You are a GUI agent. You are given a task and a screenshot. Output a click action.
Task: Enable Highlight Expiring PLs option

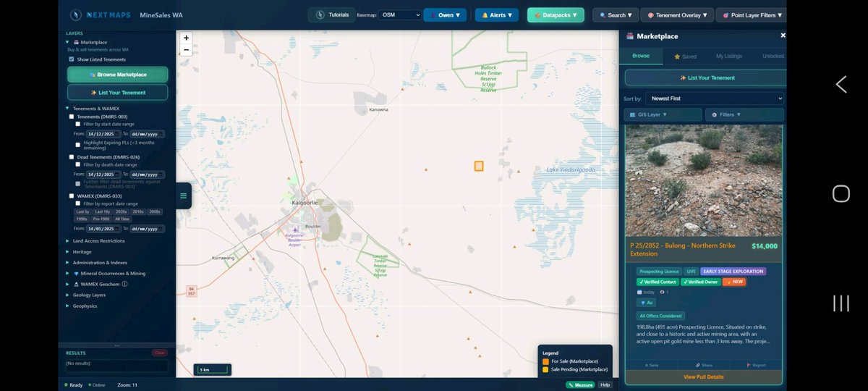click(78, 144)
